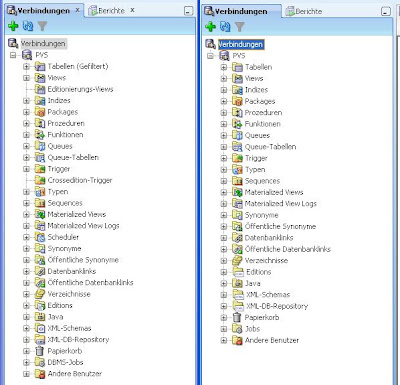Click the Funktionen icon in left panel
The width and height of the screenshot is (400, 385).
point(40,135)
